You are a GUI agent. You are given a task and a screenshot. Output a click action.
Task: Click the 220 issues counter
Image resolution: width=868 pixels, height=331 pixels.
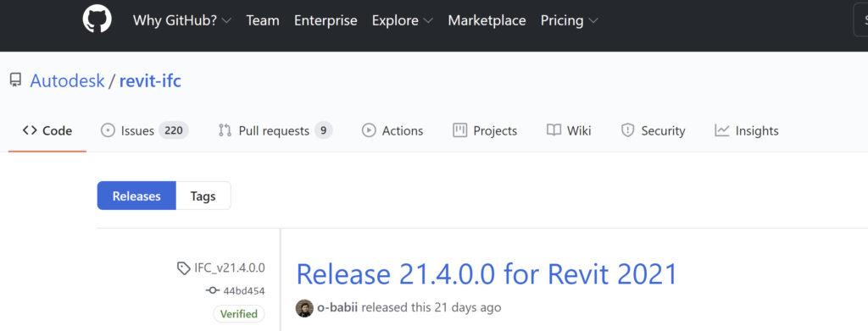(x=173, y=131)
